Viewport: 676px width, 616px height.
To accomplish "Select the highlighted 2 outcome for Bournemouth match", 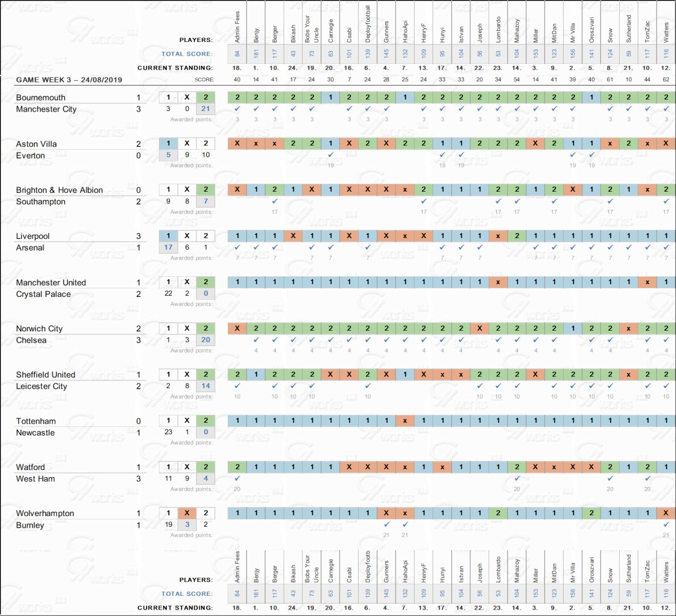I will (206, 97).
